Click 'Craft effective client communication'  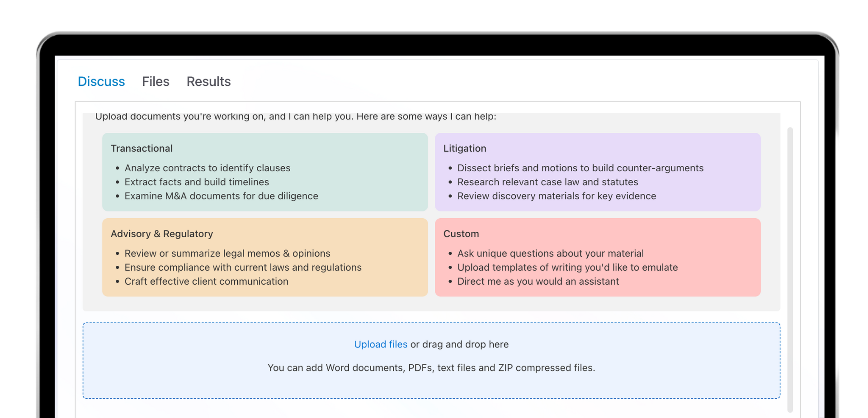pyautogui.click(x=206, y=282)
